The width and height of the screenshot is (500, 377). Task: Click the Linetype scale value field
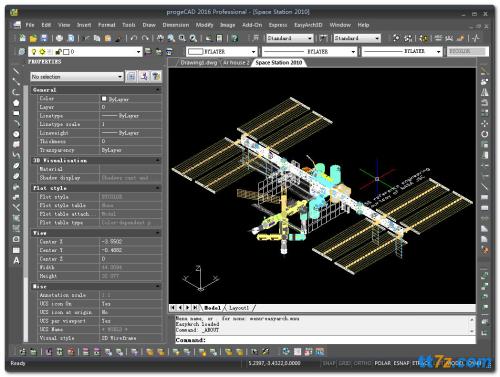coord(130,124)
